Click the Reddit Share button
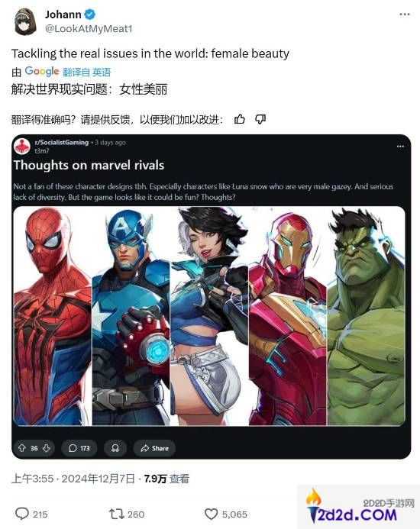The height and width of the screenshot is (529, 420). [154, 448]
